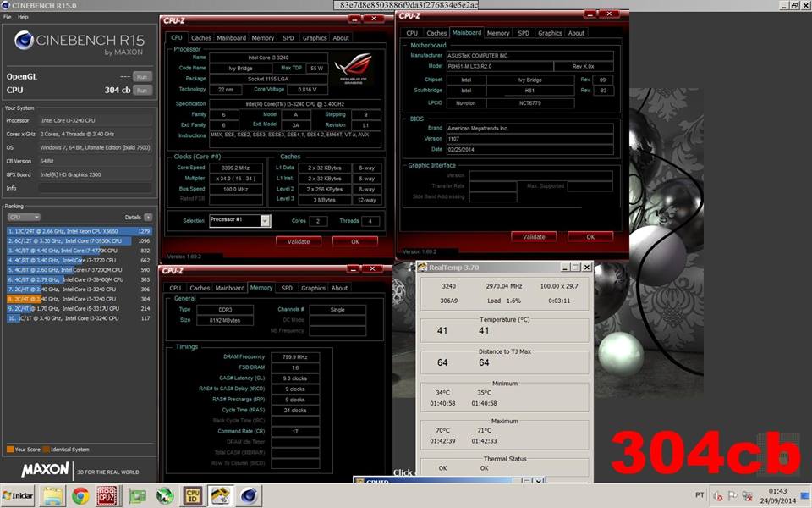The image size is (812, 508).
Task: Click the motherboard model P8H61-M LX3 R2.0 field
Action: click(500, 67)
